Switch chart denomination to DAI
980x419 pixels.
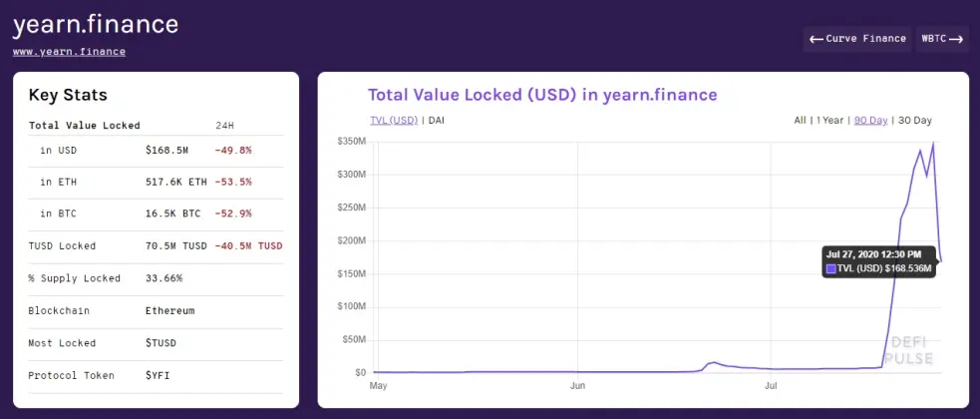[x=437, y=120]
